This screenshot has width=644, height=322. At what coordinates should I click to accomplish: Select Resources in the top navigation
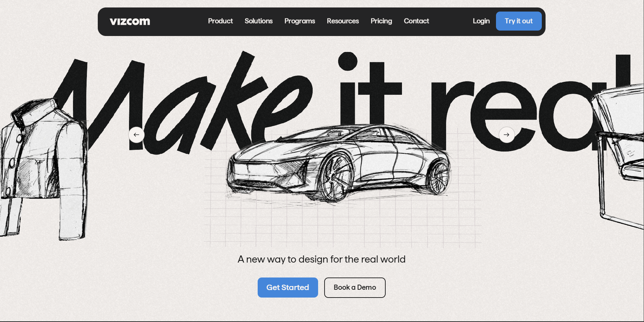[x=343, y=21]
